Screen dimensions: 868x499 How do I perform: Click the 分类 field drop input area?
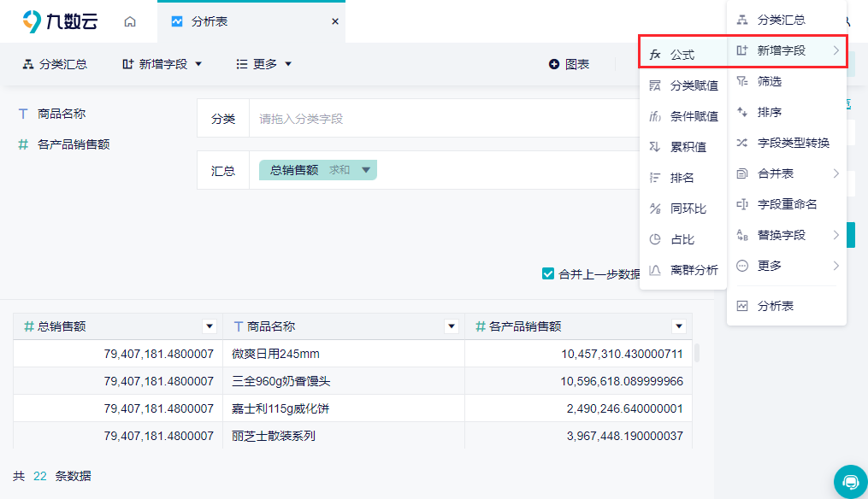pos(445,119)
